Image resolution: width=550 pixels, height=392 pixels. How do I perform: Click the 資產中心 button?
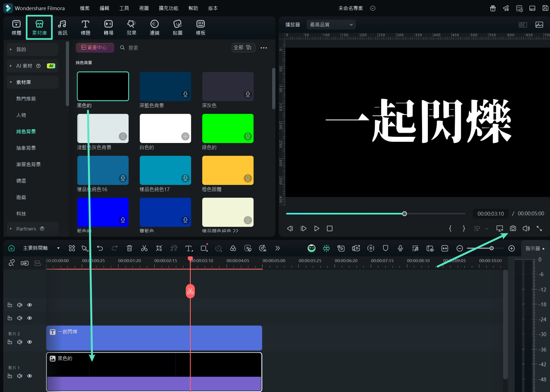point(95,48)
